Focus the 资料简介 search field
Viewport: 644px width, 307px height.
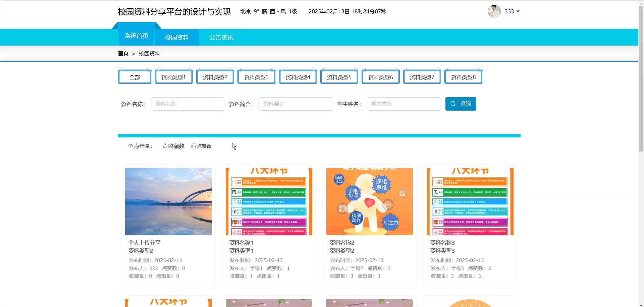point(296,104)
